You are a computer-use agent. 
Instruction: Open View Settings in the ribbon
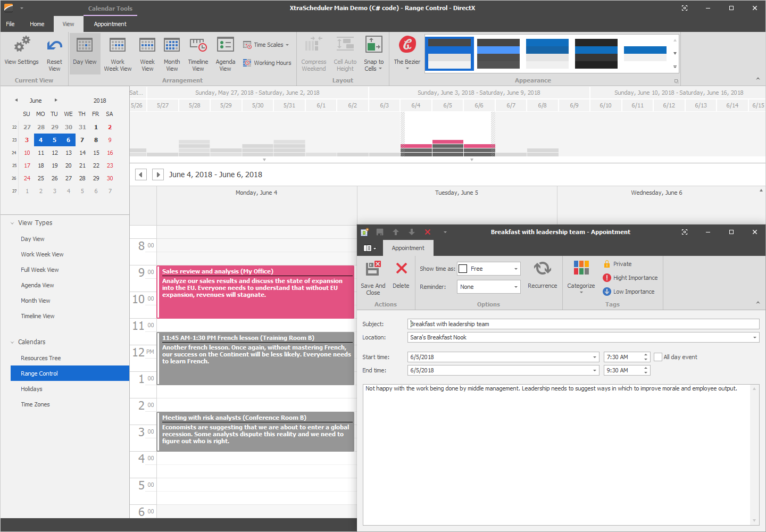click(x=22, y=52)
